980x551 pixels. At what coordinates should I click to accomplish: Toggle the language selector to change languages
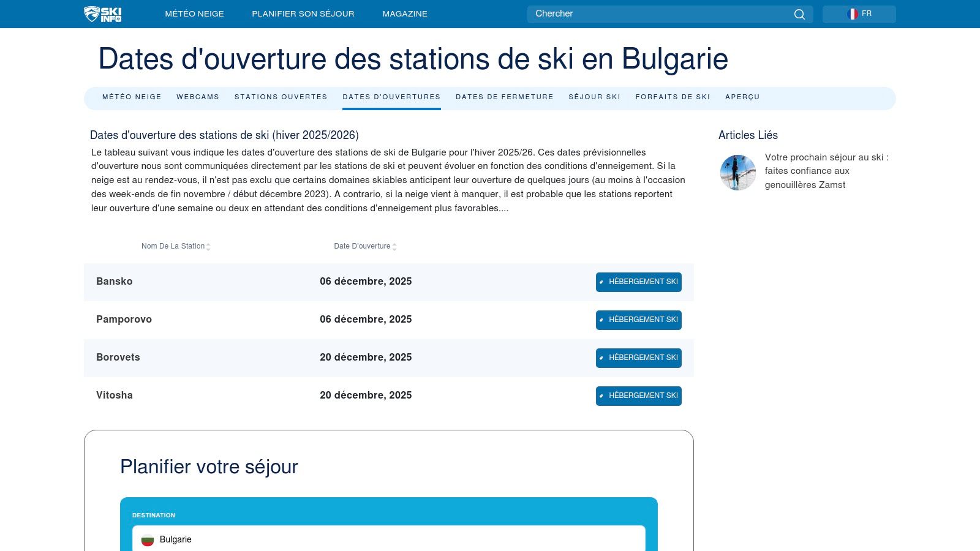pyautogui.click(x=859, y=13)
